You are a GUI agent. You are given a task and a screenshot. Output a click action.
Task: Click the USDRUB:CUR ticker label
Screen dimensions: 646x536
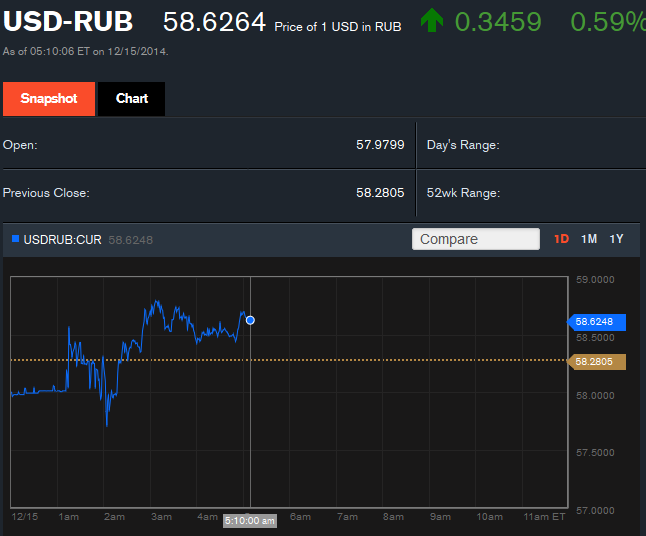coord(62,240)
